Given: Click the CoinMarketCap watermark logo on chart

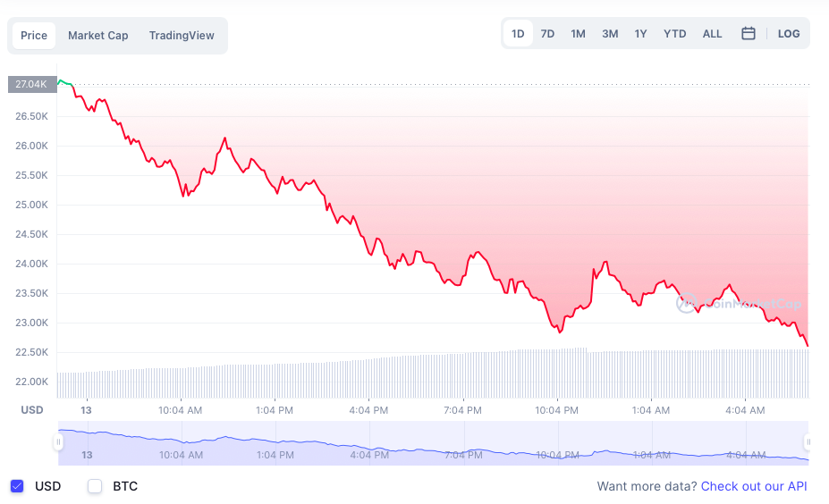Looking at the screenshot, I should (x=739, y=303).
